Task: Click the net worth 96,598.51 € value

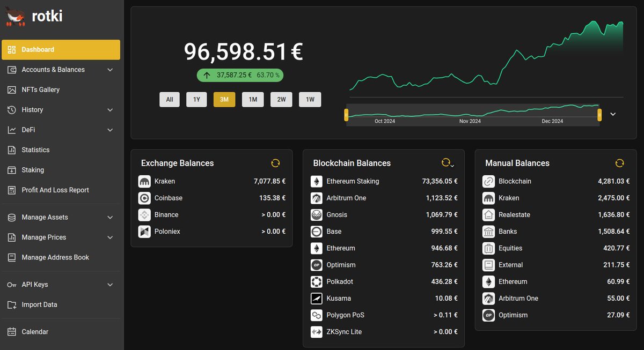Action: [243, 51]
